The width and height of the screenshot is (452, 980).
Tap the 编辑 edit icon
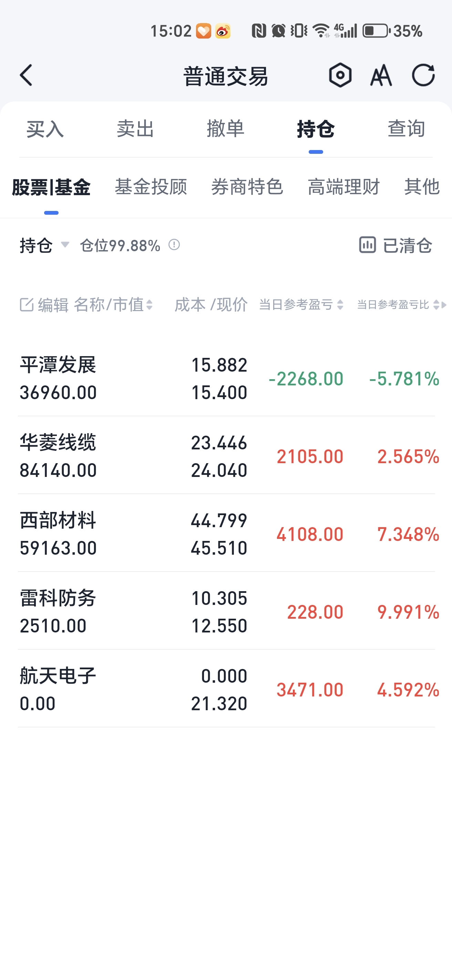pyautogui.click(x=27, y=305)
